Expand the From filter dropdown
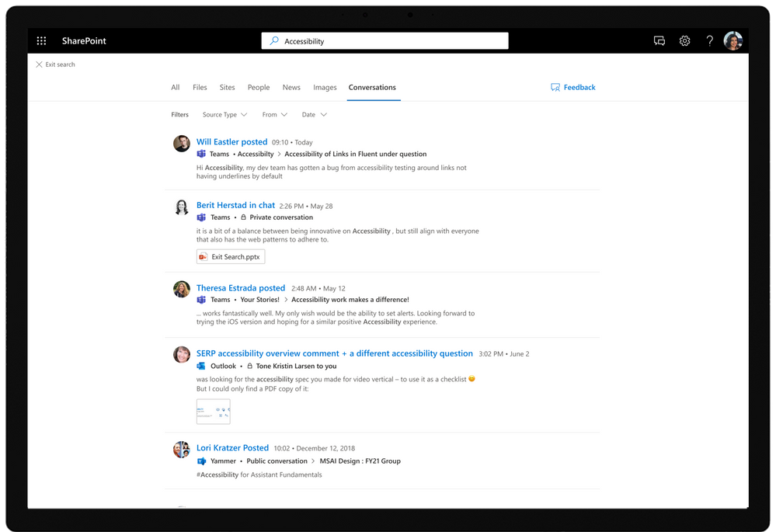 pos(275,115)
